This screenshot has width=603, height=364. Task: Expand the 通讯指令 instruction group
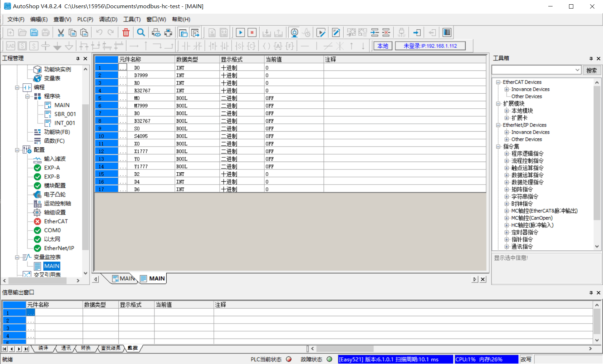[506, 246]
